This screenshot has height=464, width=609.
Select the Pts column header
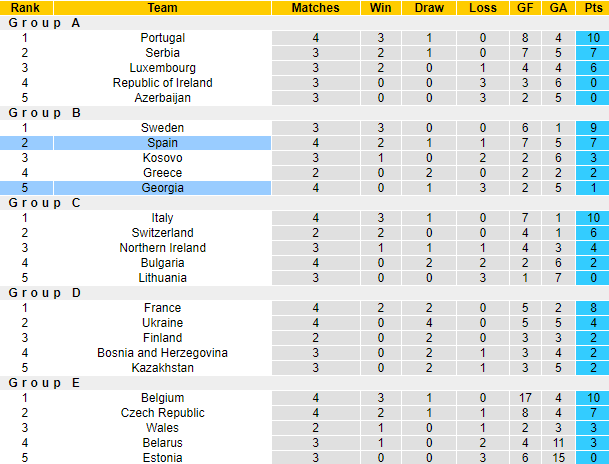point(592,8)
